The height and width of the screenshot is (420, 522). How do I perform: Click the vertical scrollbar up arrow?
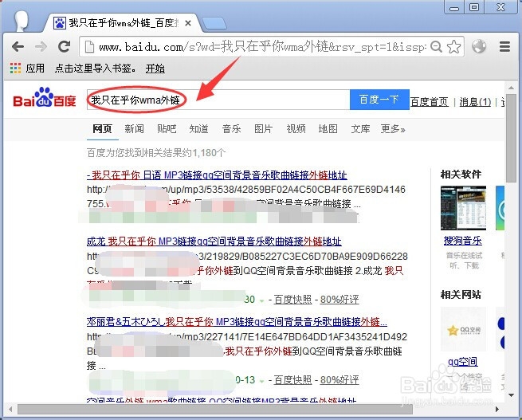point(511,88)
